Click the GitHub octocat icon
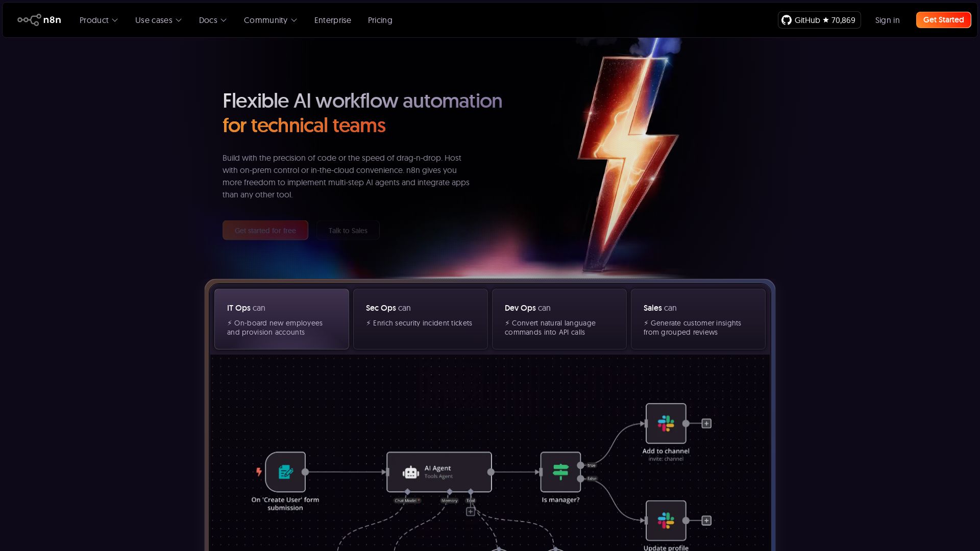 click(787, 20)
